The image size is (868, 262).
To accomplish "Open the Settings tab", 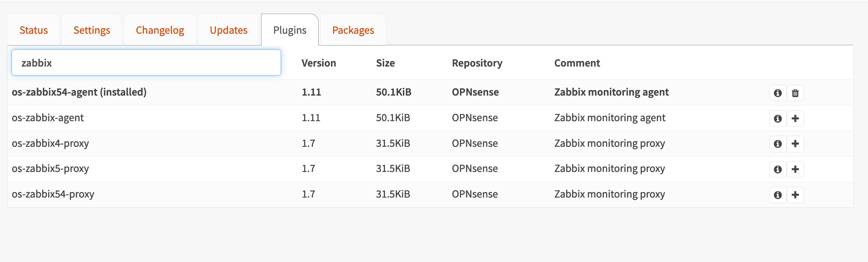I will 91,30.
